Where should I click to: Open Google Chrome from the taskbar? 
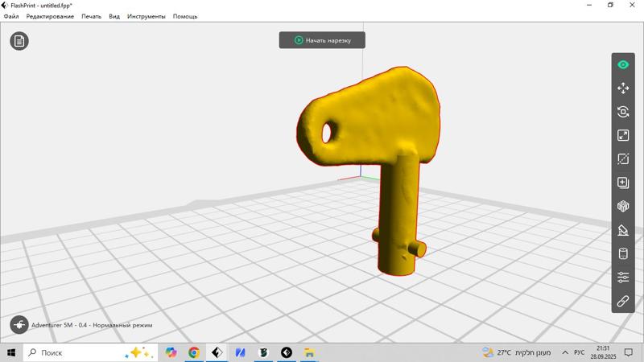pyautogui.click(x=194, y=352)
